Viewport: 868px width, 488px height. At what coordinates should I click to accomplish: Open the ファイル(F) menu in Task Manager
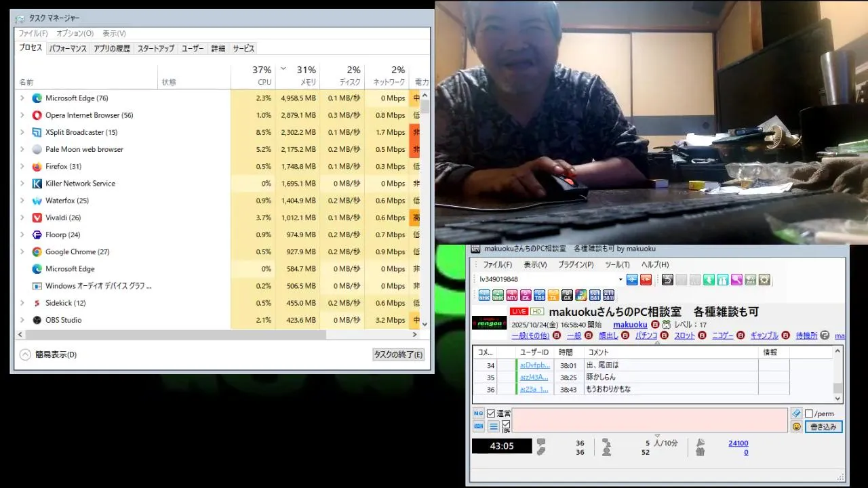click(x=33, y=33)
